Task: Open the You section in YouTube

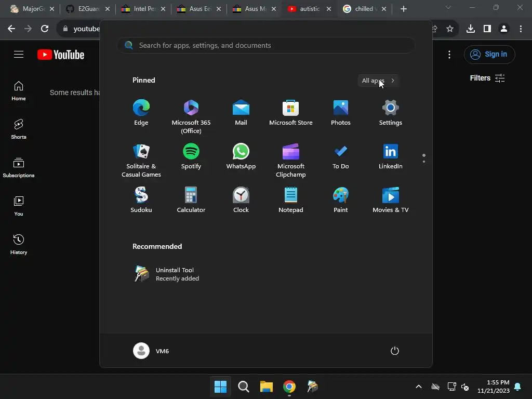Action: click(19, 206)
